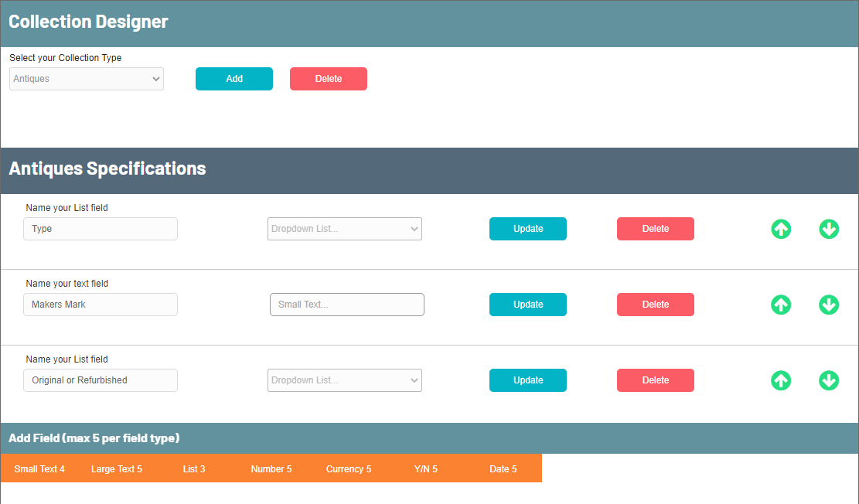Add a Number 5 field
The width and height of the screenshot is (859, 504).
point(271,469)
